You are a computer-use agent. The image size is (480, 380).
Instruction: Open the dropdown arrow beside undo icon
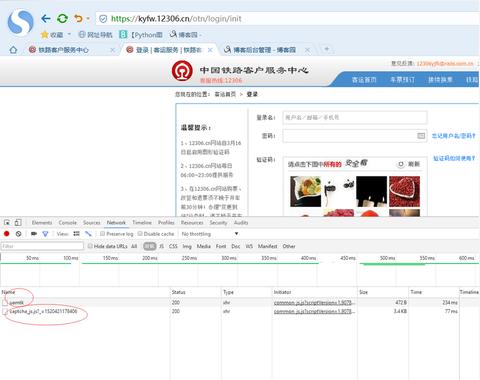pyautogui.click(x=88, y=19)
